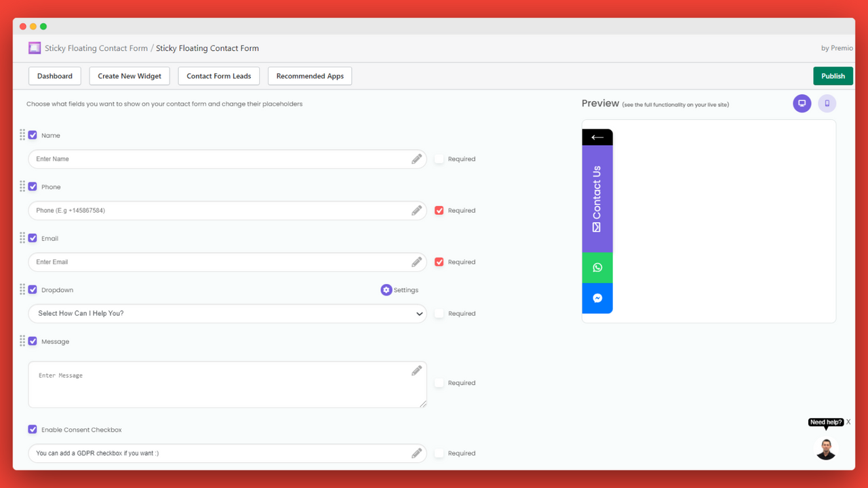Uncheck Required on the Phone field
This screenshot has width=868, height=488.
[x=439, y=210]
